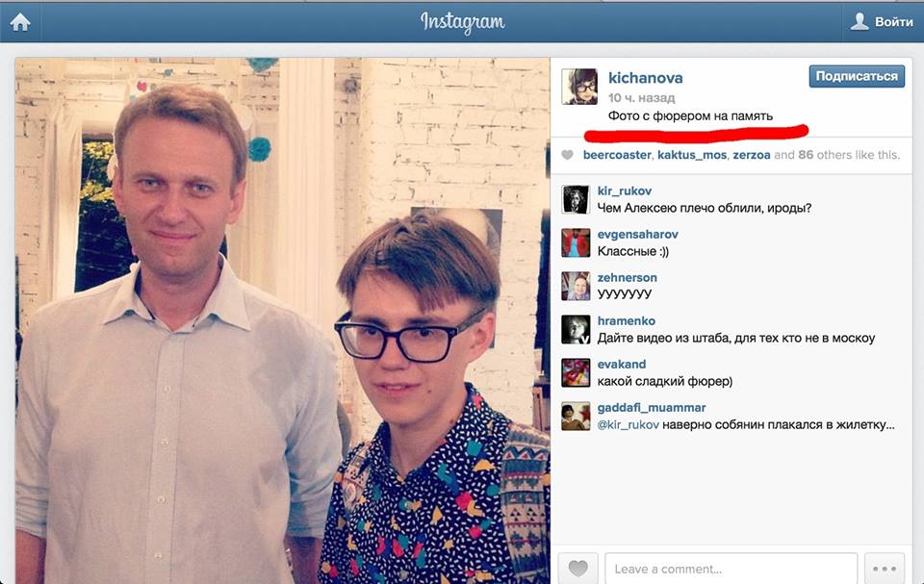Open hramenko commenter username link
This screenshot has height=584, width=924.
(627, 320)
